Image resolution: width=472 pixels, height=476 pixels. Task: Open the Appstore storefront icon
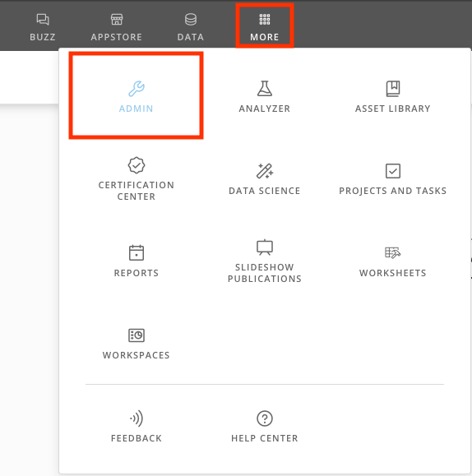pyautogui.click(x=117, y=20)
